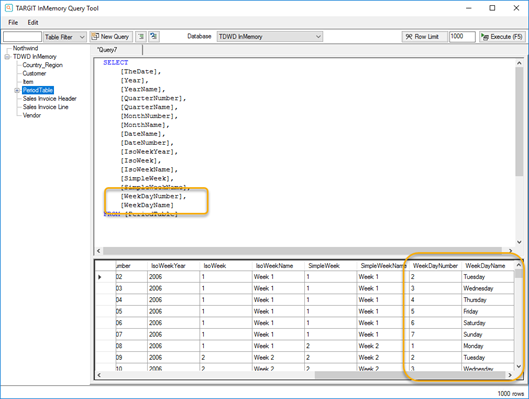Click the Row Limit value field 1000
The width and height of the screenshot is (529, 399).
462,36
